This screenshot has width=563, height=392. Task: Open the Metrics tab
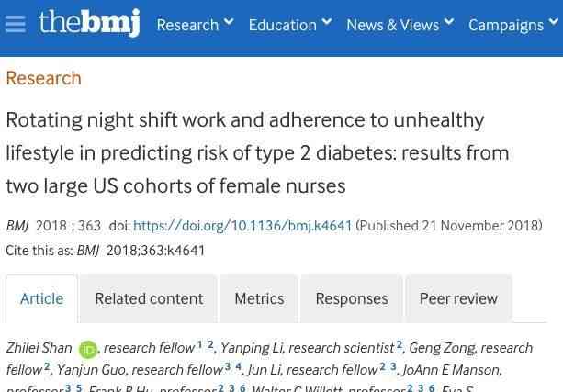(259, 298)
